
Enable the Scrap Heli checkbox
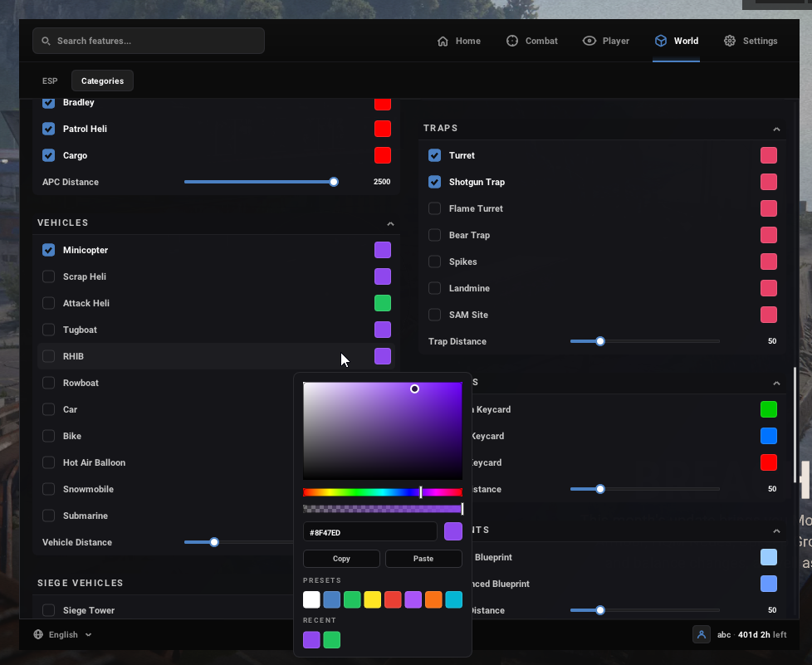[49, 276]
